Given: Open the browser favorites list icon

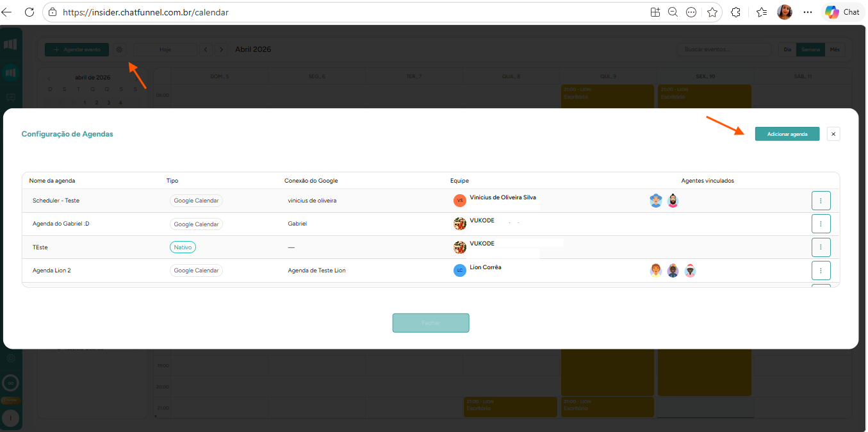Looking at the screenshot, I should pyautogui.click(x=761, y=12).
